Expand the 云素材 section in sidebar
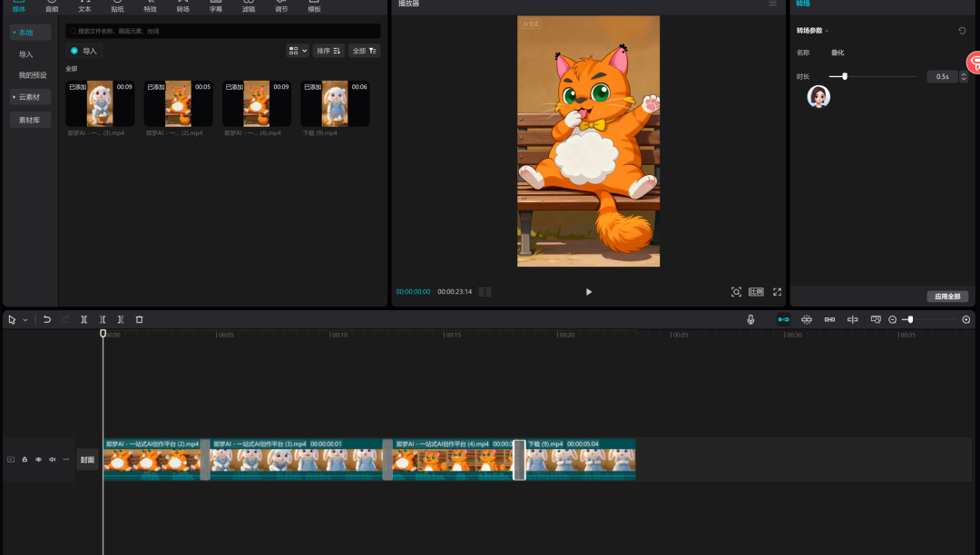 click(x=30, y=97)
